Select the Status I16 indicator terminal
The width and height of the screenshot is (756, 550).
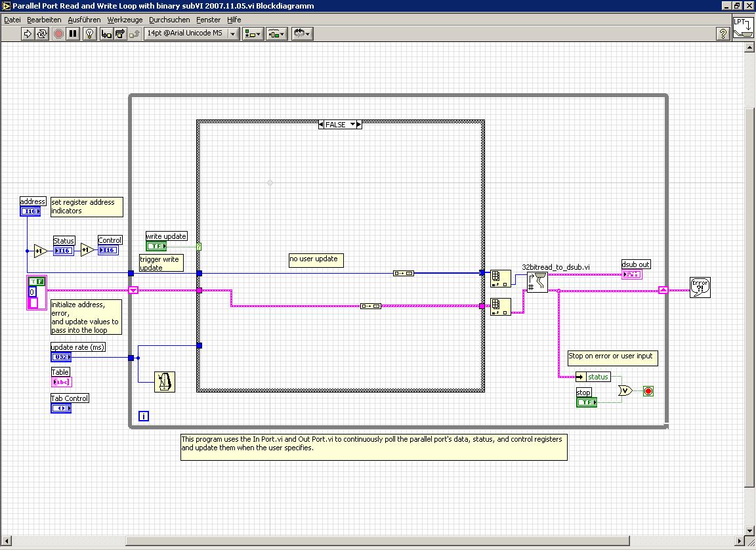tap(63, 251)
